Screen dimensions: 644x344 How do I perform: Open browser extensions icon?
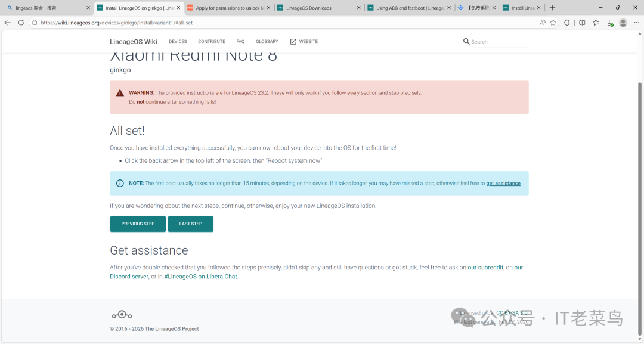click(x=567, y=23)
